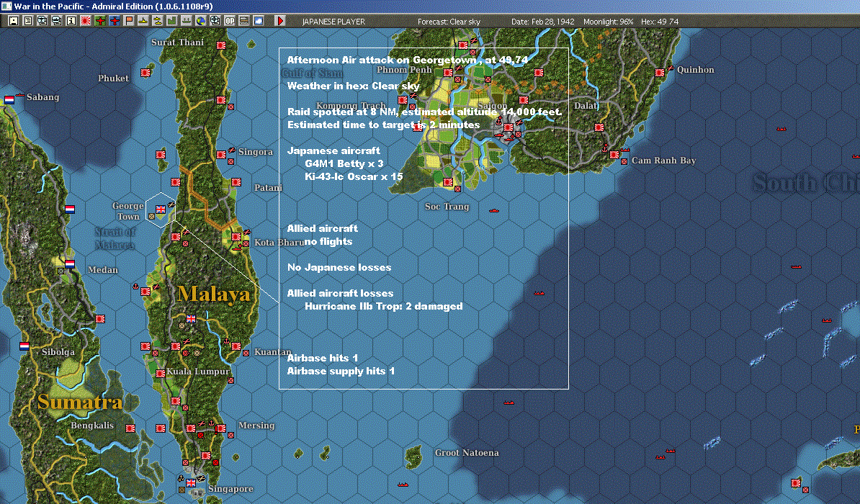This screenshot has width=860, height=504.
Task: Select the Japanese base icon at Bengkalis
Action: tap(130, 428)
